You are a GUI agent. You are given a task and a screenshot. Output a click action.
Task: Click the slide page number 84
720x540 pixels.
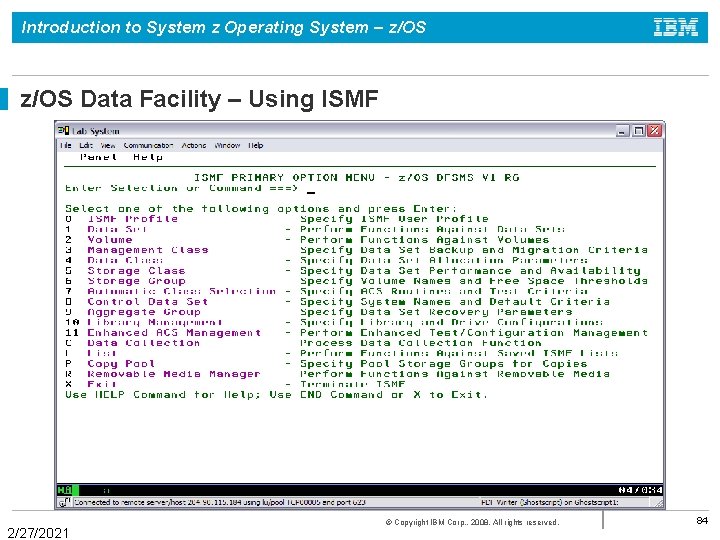(x=702, y=521)
